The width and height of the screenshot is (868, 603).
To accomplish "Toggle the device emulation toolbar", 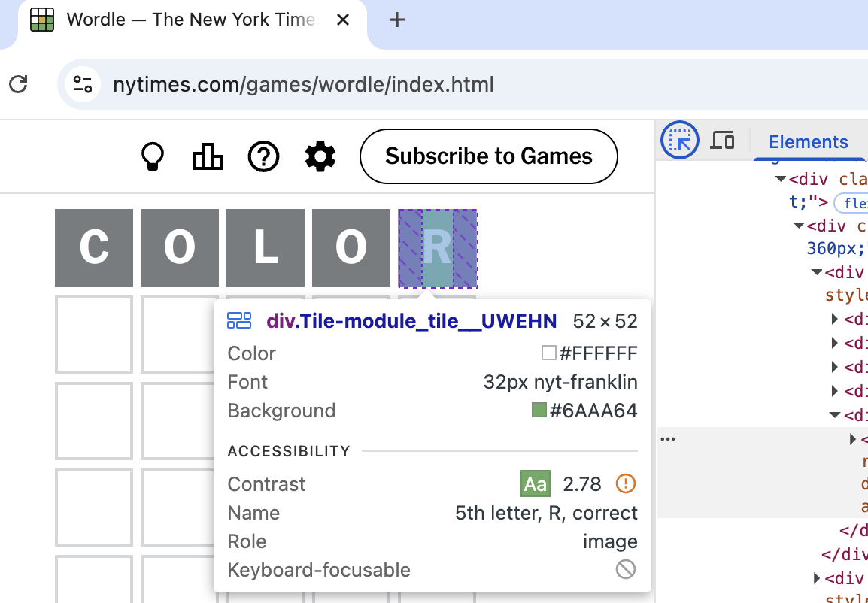I will pyautogui.click(x=722, y=140).
